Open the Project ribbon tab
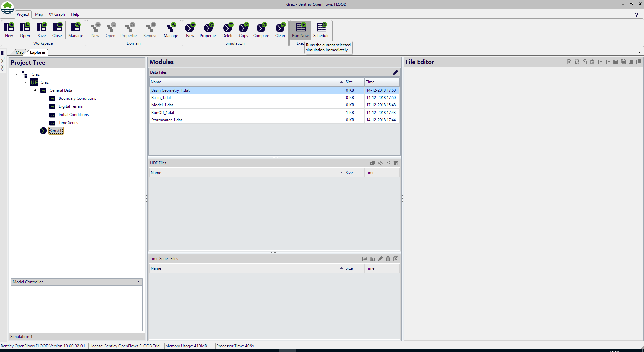Viewport: 644px width, 352px height. point(23,14)
